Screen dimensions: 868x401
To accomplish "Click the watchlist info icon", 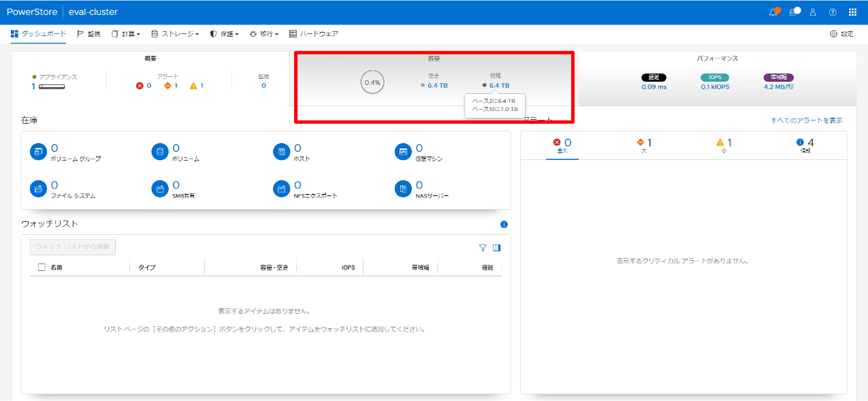I will (504, 224).
